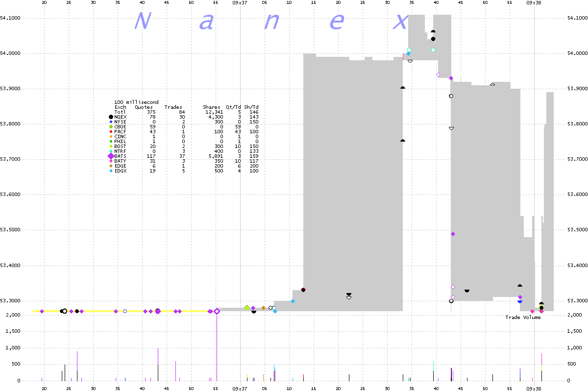
Task: Click "09:37" on the top time axis
Action: 240,2
